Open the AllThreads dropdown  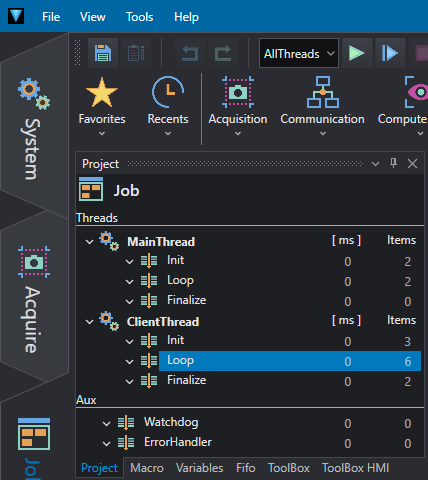pos(299,53)
